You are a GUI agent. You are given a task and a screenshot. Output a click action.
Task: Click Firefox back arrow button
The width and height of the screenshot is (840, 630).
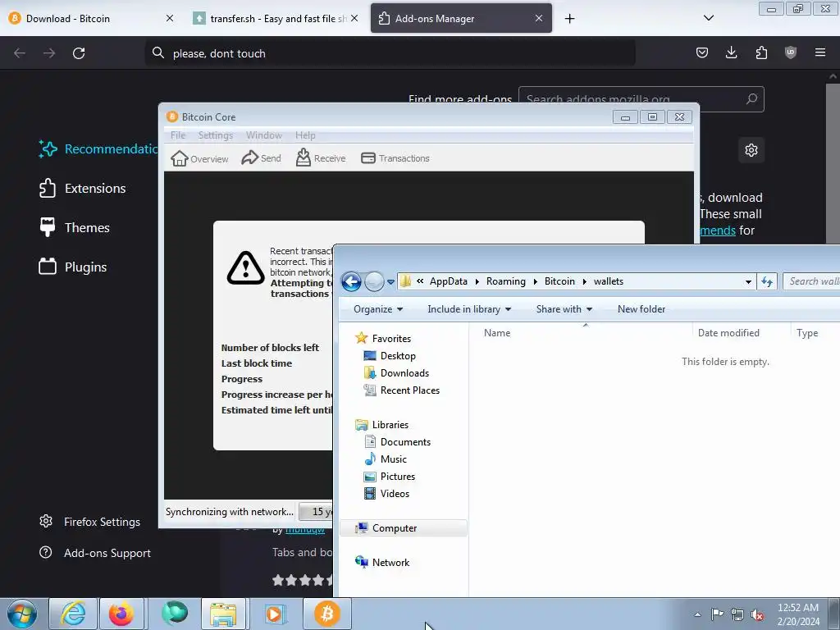[x=20, y=53]
